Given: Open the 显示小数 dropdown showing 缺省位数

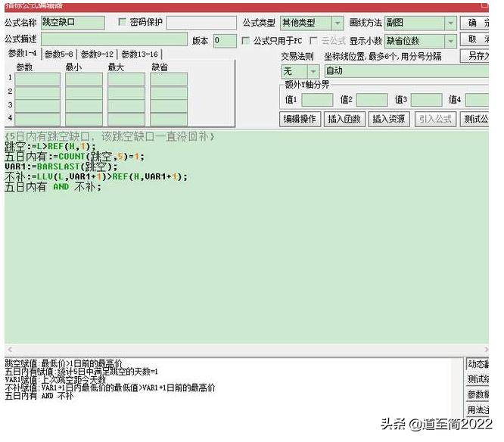Looking at the screenshot, I should [x=421, y=41].
